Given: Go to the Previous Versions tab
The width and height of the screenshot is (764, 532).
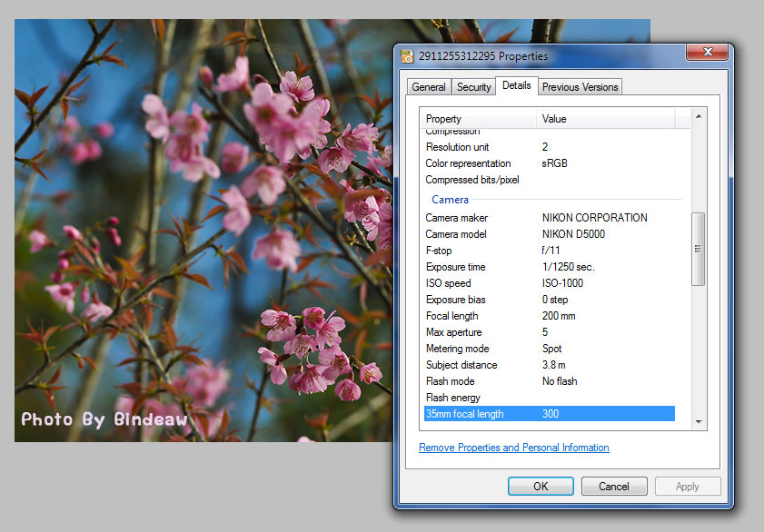Looking at the screenshot, I should point(580,87).
